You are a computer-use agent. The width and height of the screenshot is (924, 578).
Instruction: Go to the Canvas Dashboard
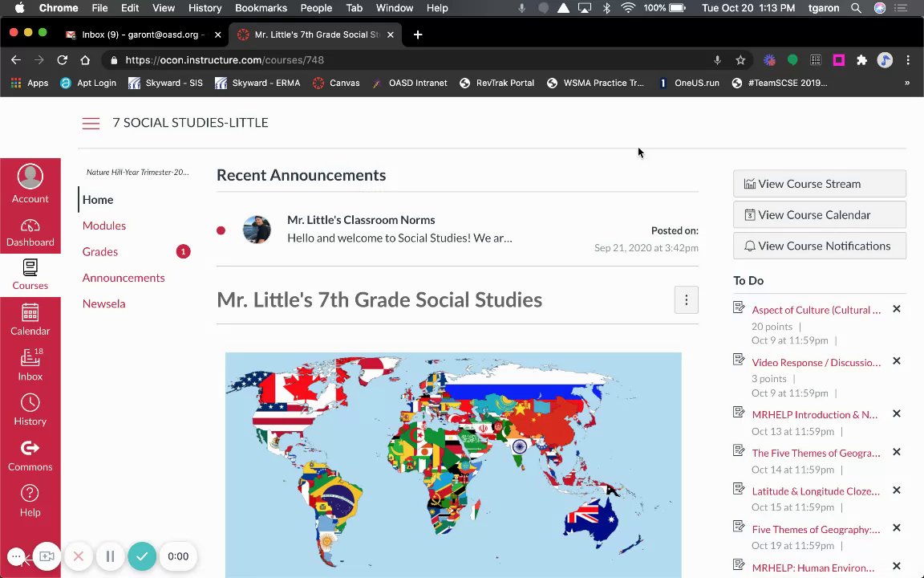[x=30, y=232]
